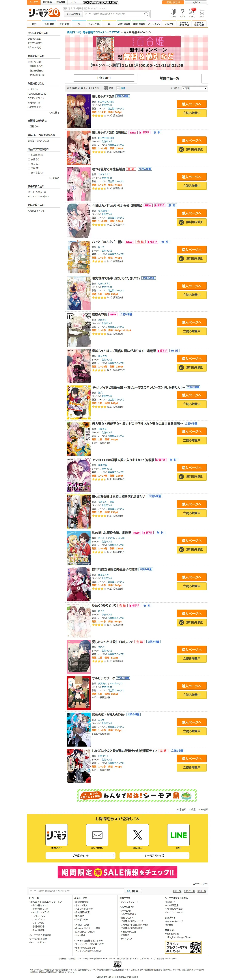Click the magnifying glass search icon in header
The image size is (235, 980).
click(146, 14)
